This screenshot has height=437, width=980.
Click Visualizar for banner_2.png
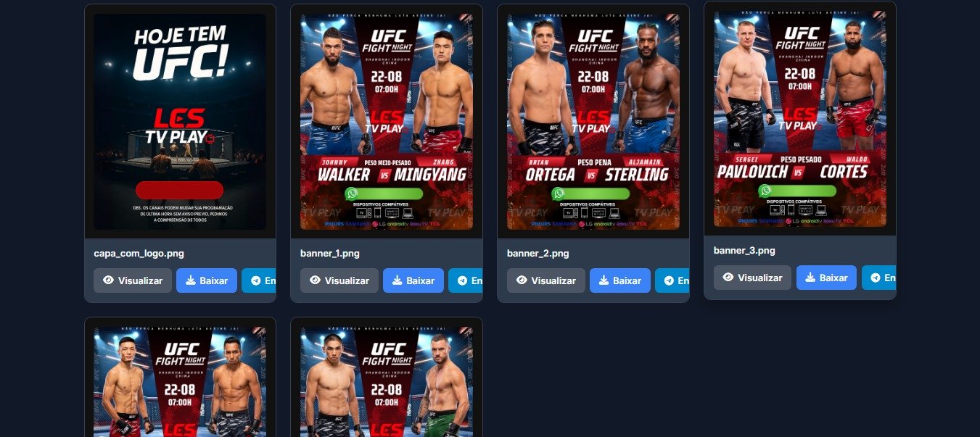546,280
